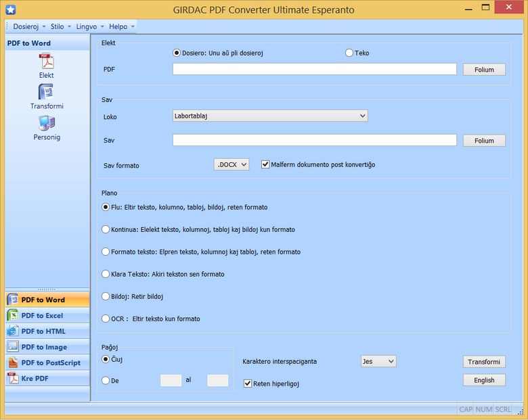Click the SCRL status bar indicator

coord(503,409)
